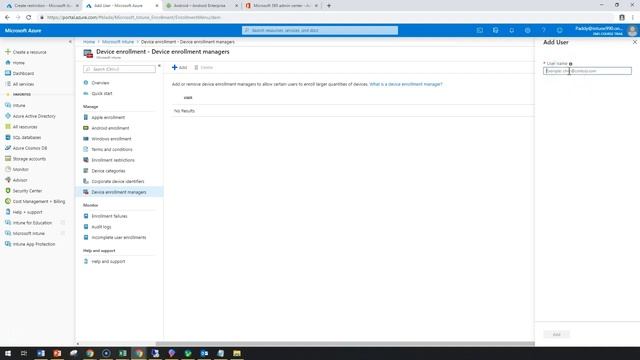
Task: Select Intune in the favorites list
Action: (x=19, y=105)
